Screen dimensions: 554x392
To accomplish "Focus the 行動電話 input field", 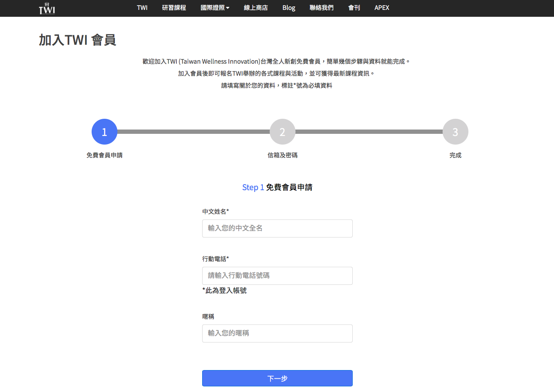I will [277, 276].
